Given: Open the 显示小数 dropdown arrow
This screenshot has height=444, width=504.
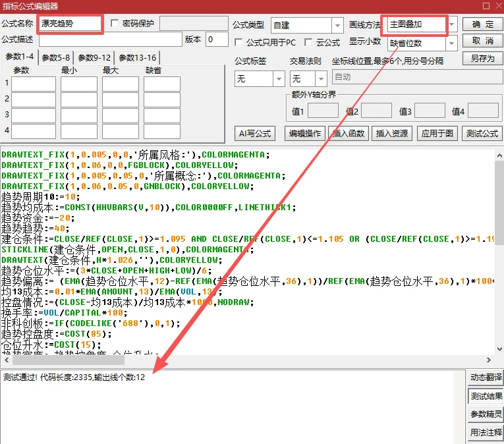Looking at the screenshot, I should point(451,43).
